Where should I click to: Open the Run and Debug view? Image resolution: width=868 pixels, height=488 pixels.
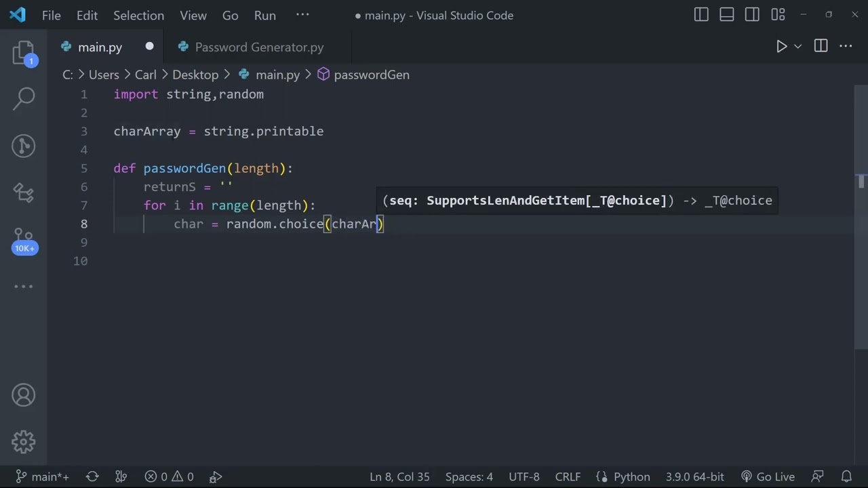(24, 193)
